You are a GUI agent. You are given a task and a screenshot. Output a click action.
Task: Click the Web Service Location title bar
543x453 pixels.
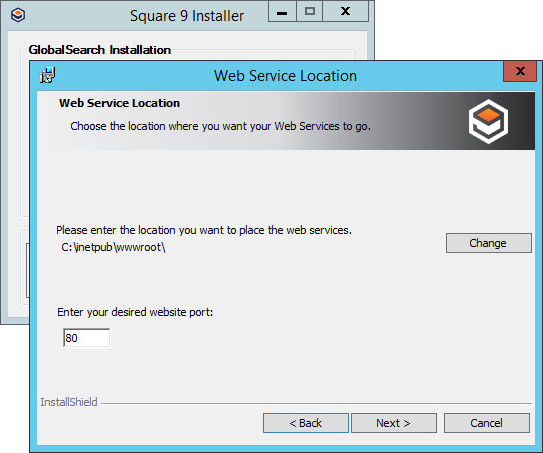(285, 76)
